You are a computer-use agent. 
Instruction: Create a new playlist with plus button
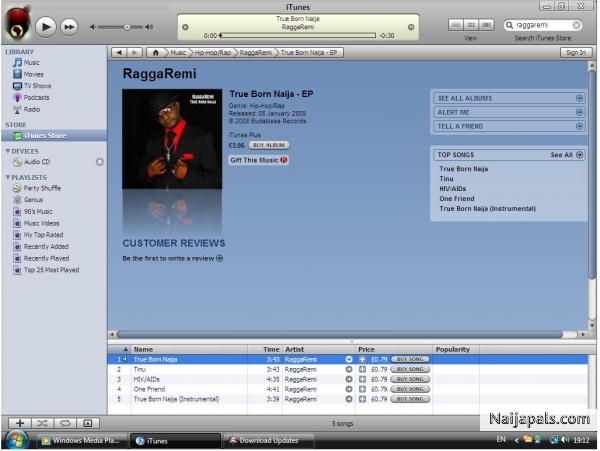[20, 423]
